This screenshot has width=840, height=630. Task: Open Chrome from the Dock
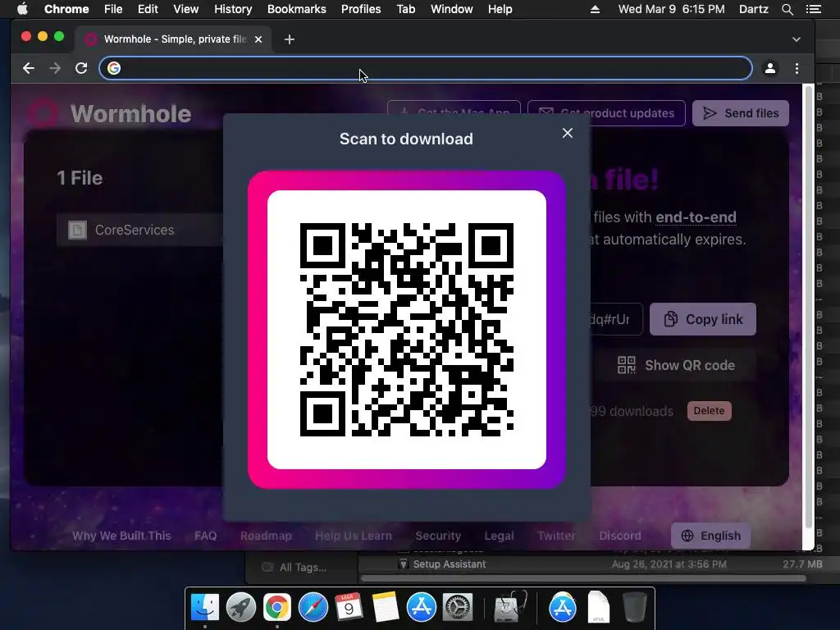pos(276,607)
